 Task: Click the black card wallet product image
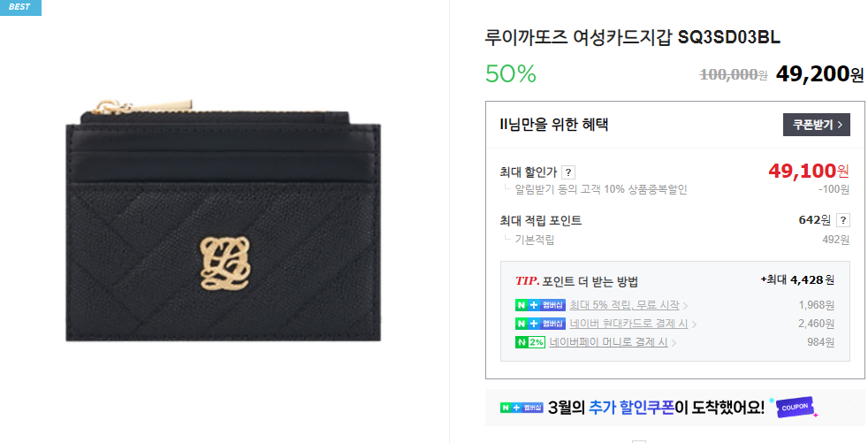[x=223, y=221]
